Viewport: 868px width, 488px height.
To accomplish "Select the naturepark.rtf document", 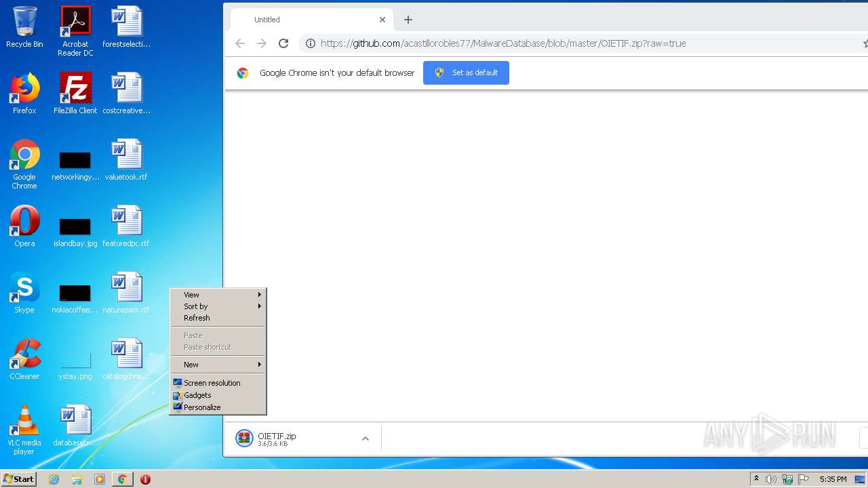I will [126, 293].
